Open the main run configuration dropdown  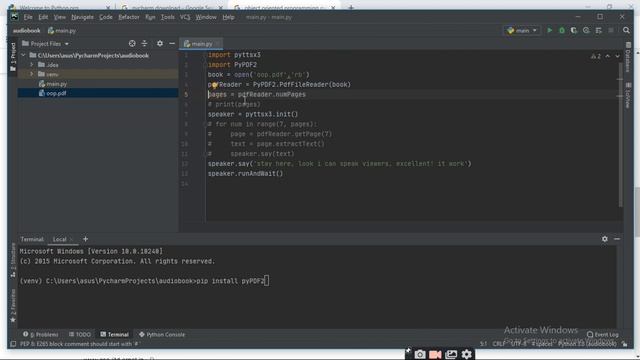522,31
